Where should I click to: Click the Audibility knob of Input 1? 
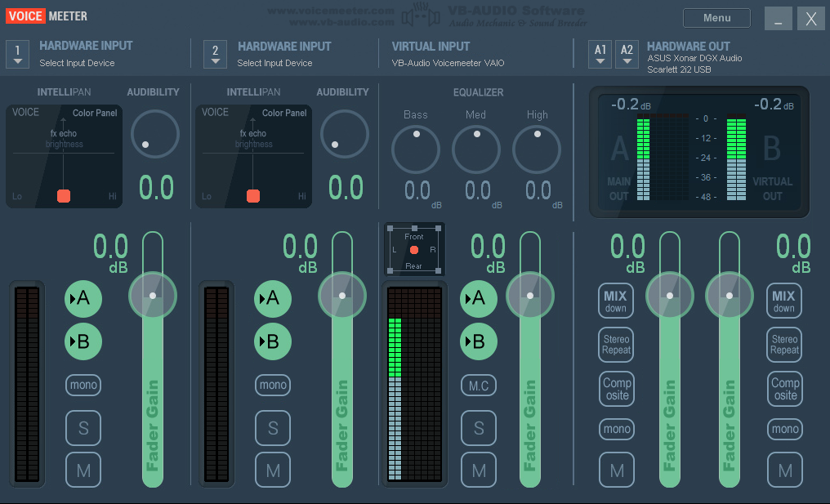(x=155, y=134)
